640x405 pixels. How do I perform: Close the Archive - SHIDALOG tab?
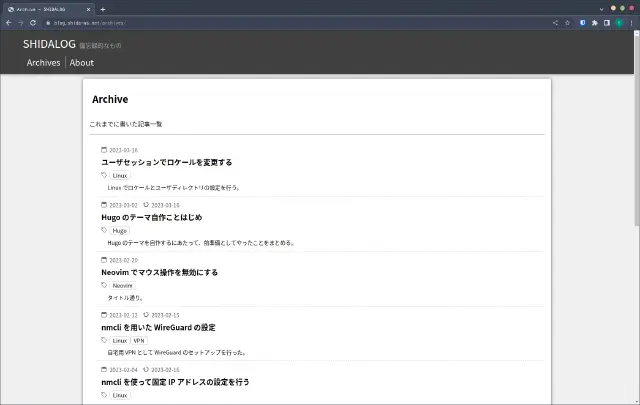(x=89, y=9)
